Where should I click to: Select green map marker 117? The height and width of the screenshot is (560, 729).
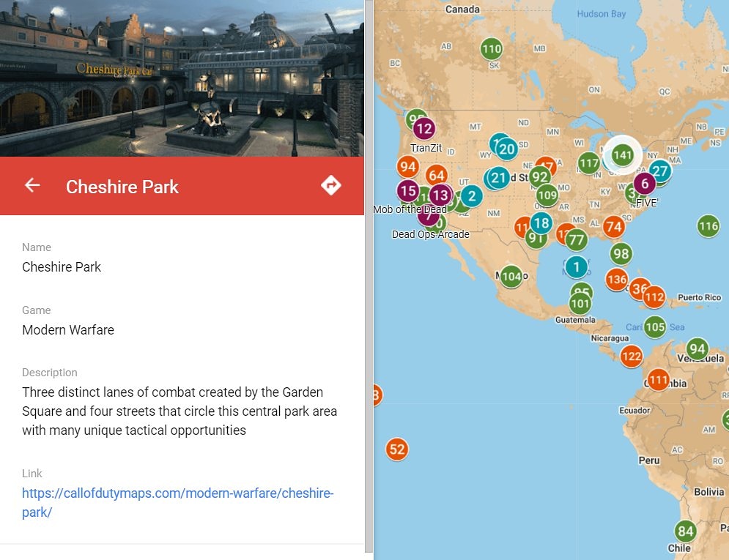click(x=589, y=163)
